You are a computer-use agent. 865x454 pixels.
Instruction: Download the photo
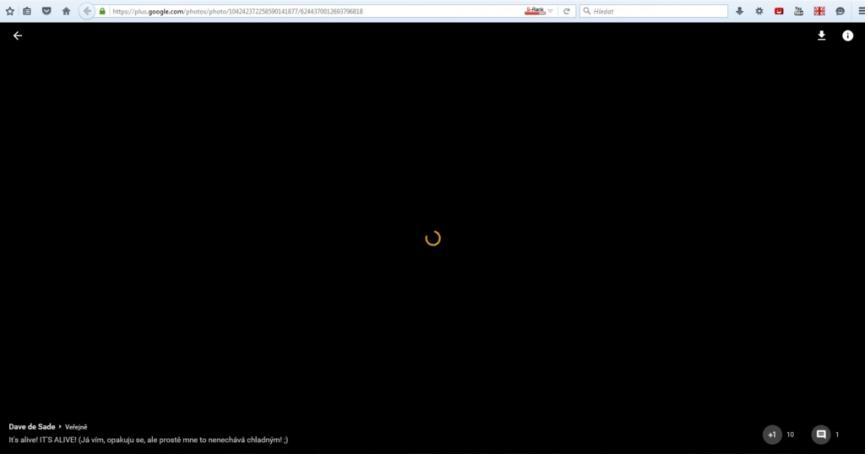(822, 36)
